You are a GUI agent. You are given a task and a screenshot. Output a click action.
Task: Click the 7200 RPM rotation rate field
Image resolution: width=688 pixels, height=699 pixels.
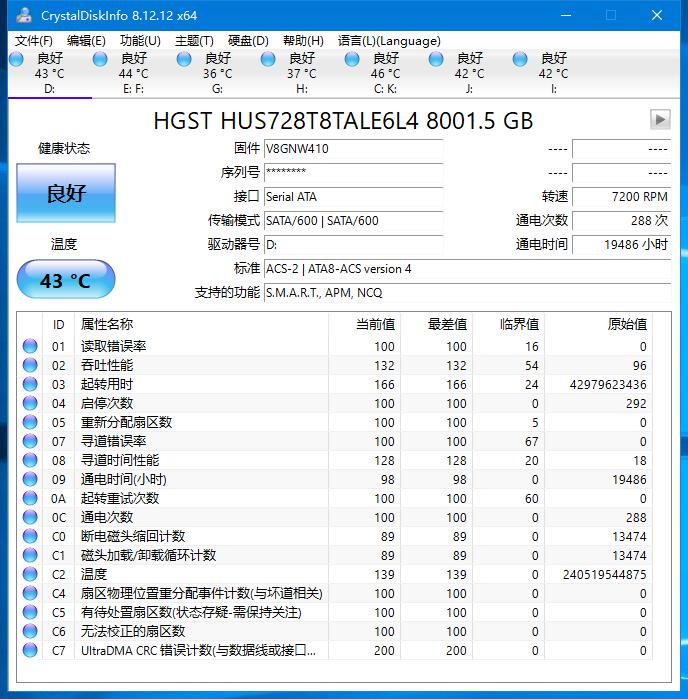622,197
